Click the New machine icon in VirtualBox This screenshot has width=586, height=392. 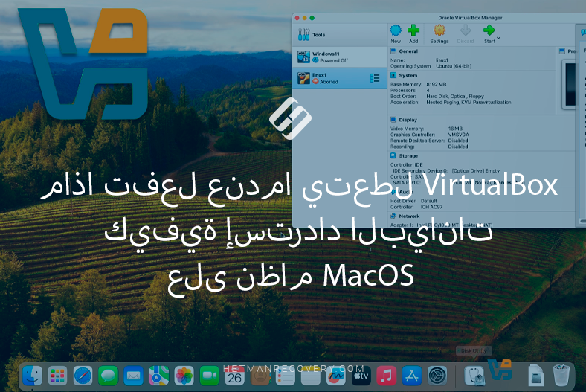[x=396, y=30]
